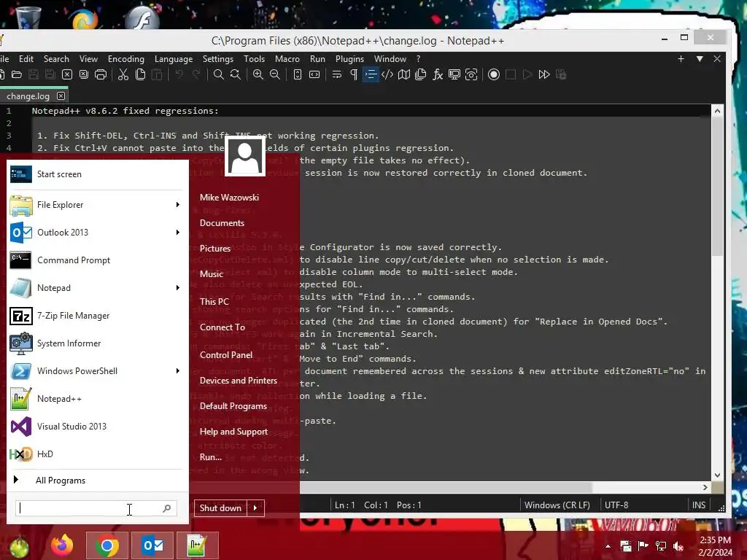
Task: Open Devices and Printers link
Action: [239, 381]
